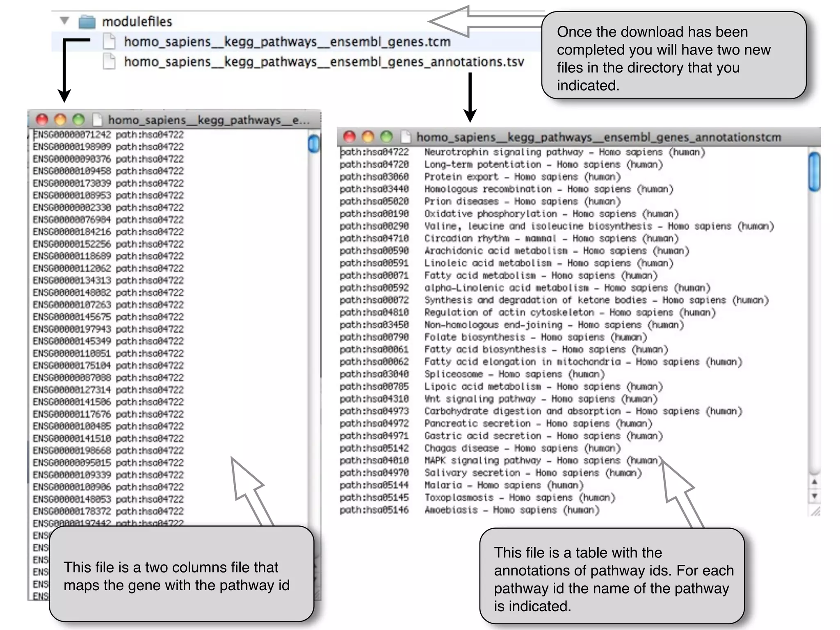Screen dimensions: 840x630
Task: Click ENSG00000134313 gene row
Action: 108,280
